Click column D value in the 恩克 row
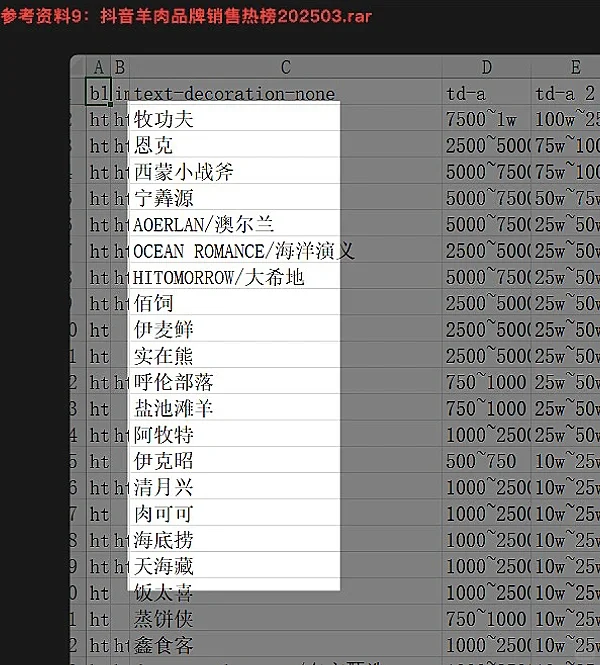 point(486,145)
